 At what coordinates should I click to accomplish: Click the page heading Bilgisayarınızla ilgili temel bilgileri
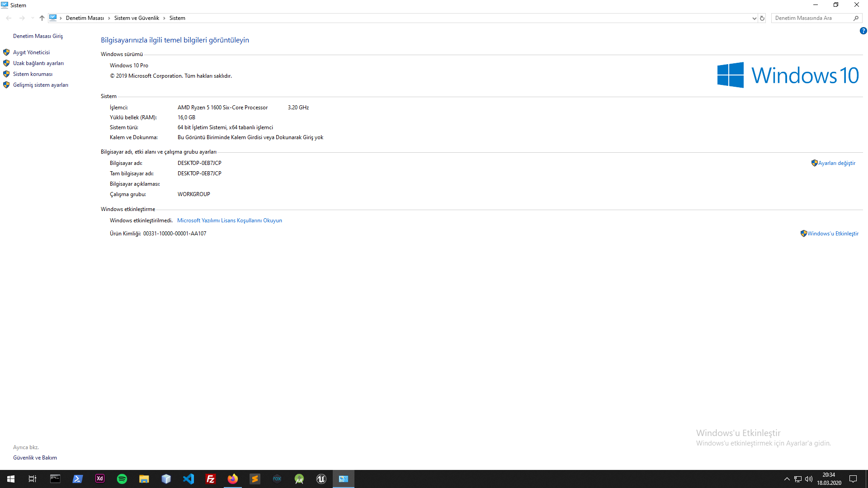click(x=175, y=40)
